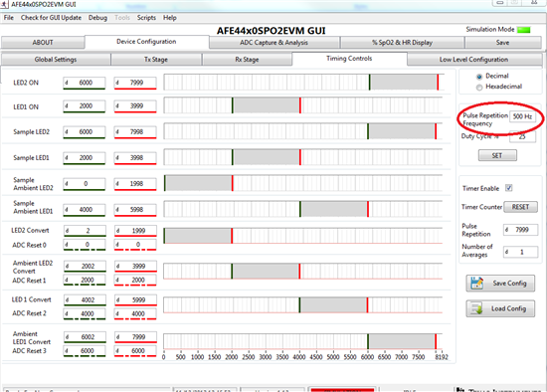Screen dimensions: 547x392
Task: Switch to the Rx Stage tab
Action: click(x=247, y=60)
